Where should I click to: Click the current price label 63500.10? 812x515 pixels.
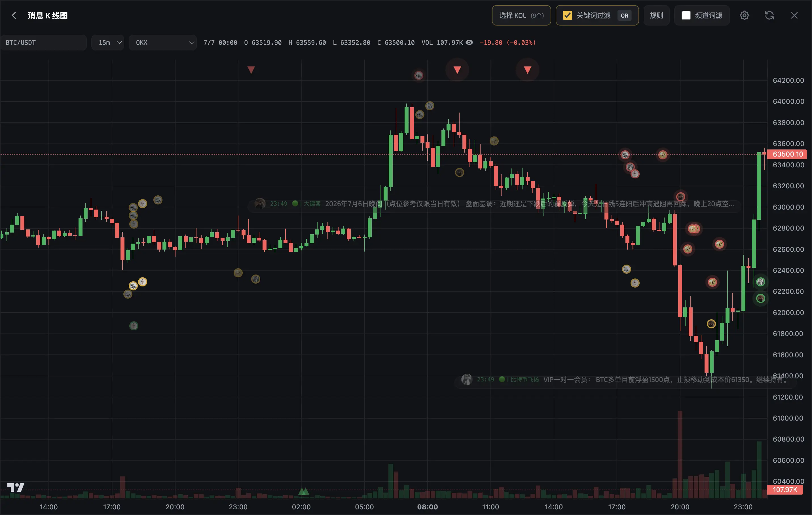point(787,154)
